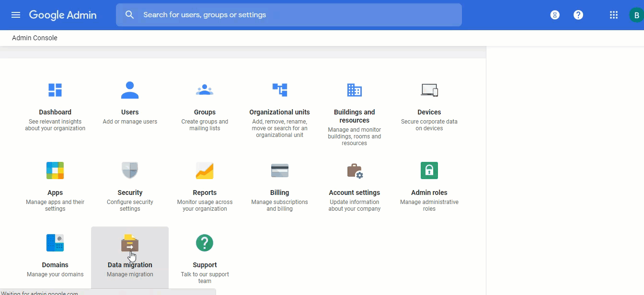The image size is (644, 295).
Task: Click the green Support question icon
Action: (205, 243)
